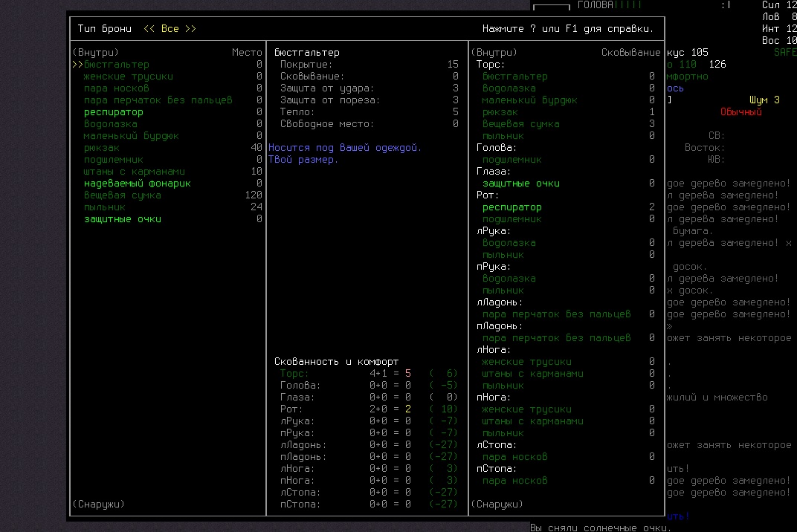Click the 'Твой размер.' description line
This screenshot has height=532, width=797.
303,159
